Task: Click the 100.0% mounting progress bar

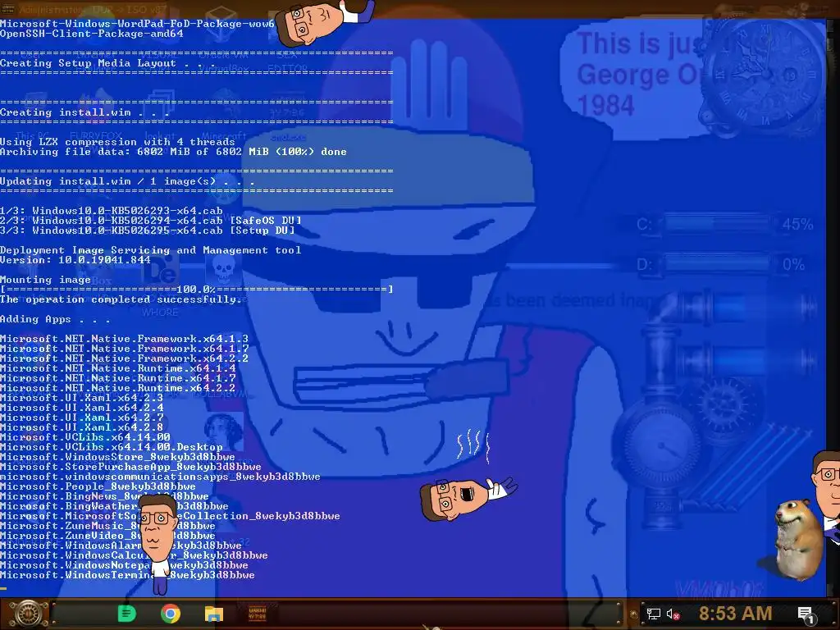Action: click(x=197, y=290)
